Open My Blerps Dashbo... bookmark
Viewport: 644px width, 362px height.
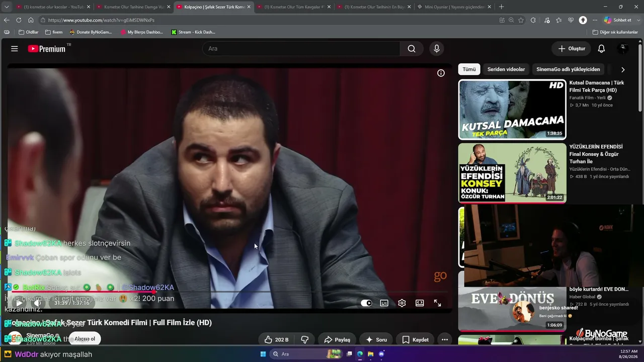tap(142, 32)
